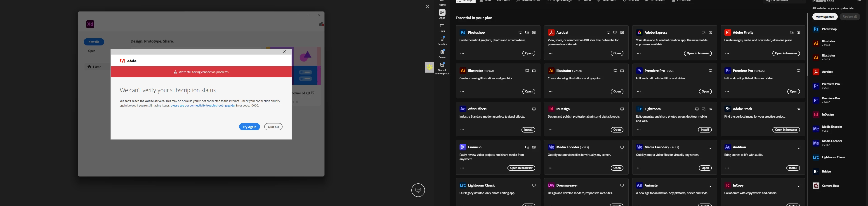The image size is (868, 206).
Task: Click the InCopy card app icon
Action: coord(727,185)
